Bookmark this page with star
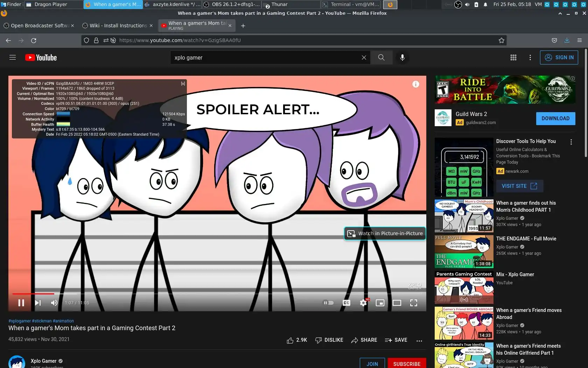 click(502, 40)
